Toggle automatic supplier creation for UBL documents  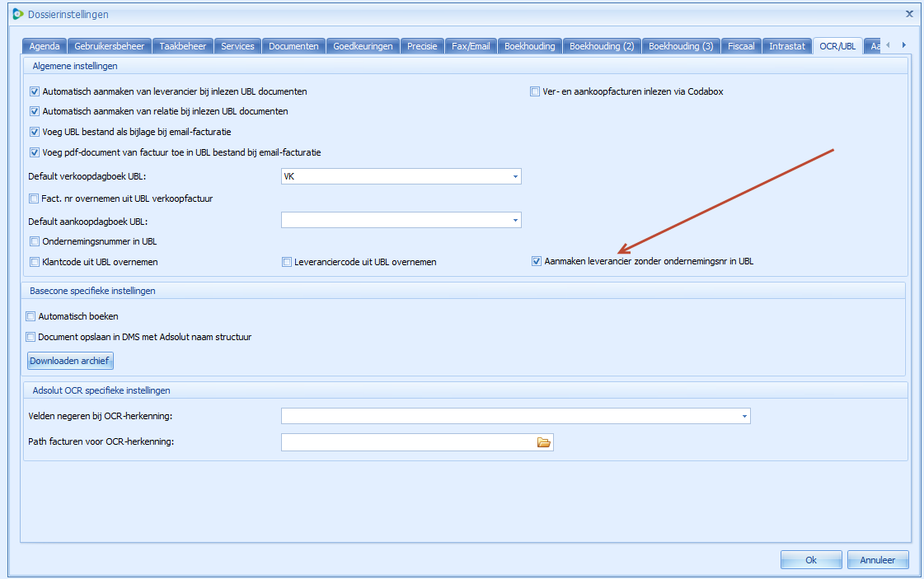pos(35,91)
